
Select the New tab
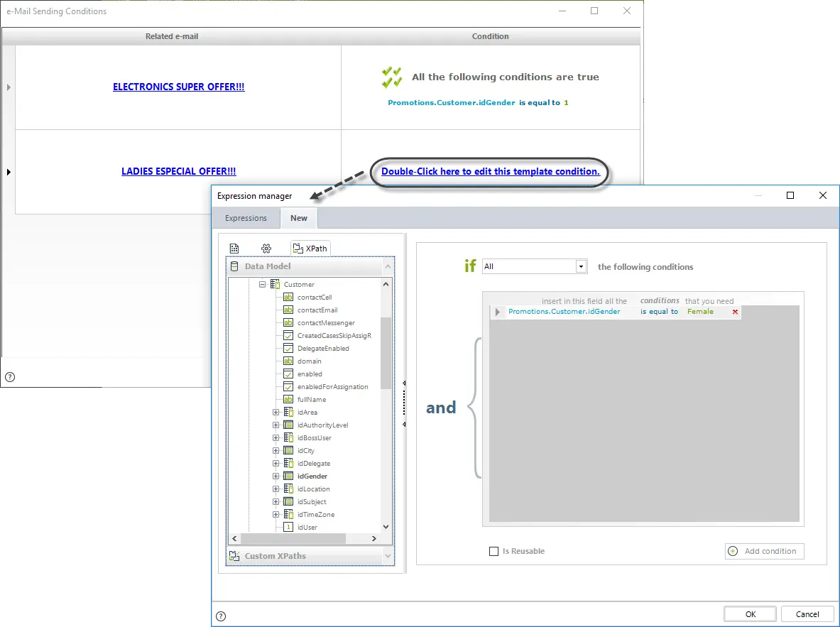tap(299, 218)
